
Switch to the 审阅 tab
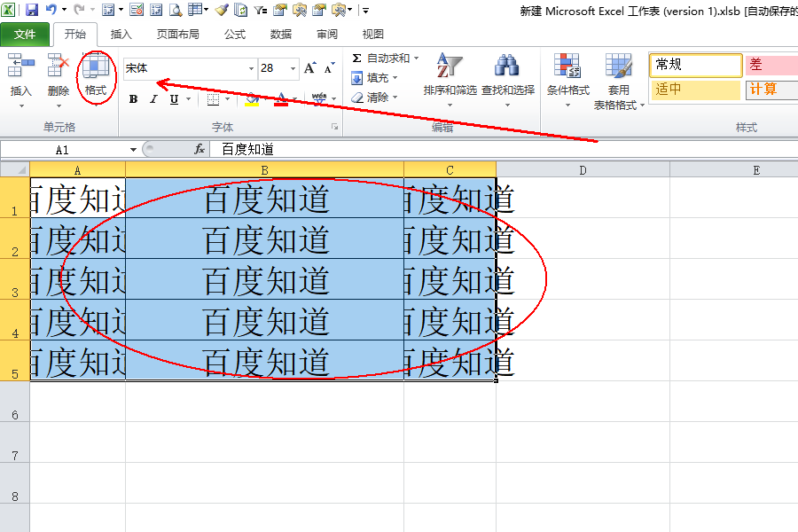[326, 34]
